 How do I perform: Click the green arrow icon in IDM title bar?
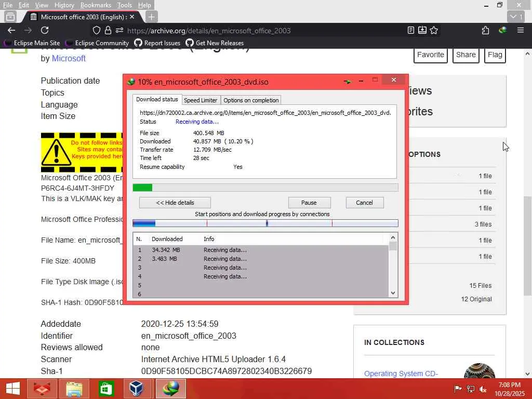(x=348, y=82)
